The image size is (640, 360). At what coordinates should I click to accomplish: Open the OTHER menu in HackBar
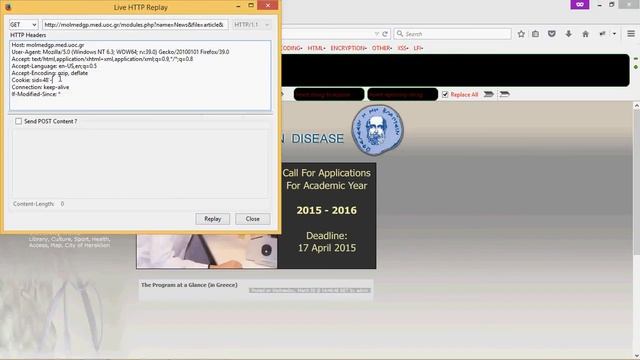coord(382,48)
